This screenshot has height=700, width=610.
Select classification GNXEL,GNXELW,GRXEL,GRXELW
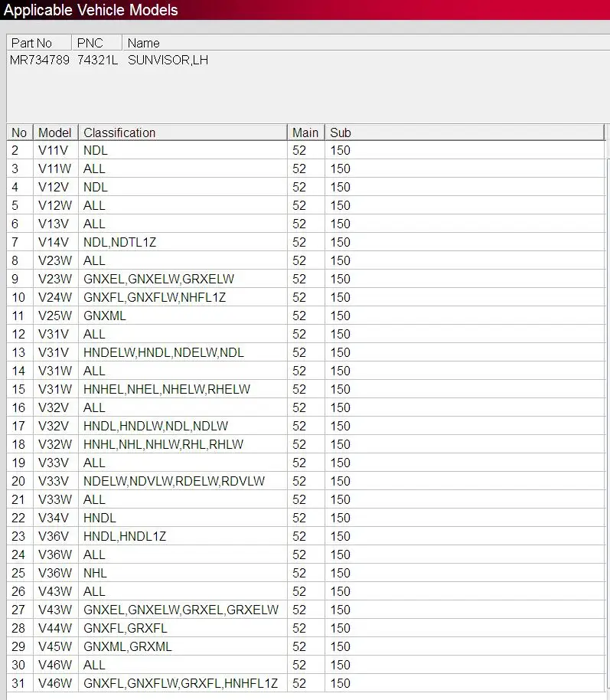[x=181, y=610]
